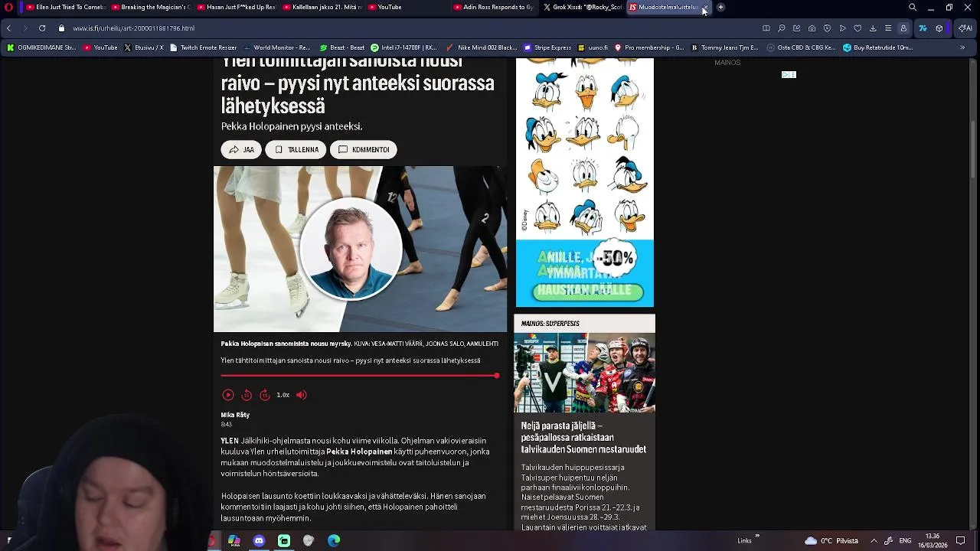Open Discord from the taskbar
The image size is (980, 551).
tap(259, 540)
